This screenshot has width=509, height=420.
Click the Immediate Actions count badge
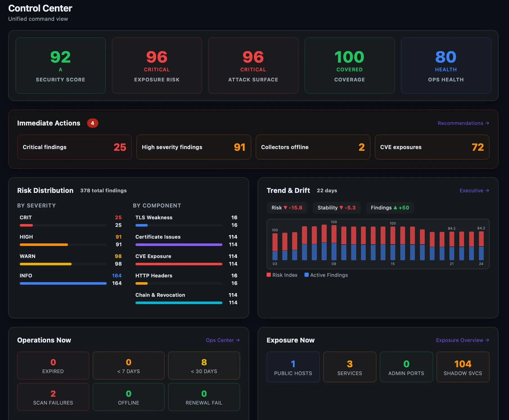coord(92,123)
